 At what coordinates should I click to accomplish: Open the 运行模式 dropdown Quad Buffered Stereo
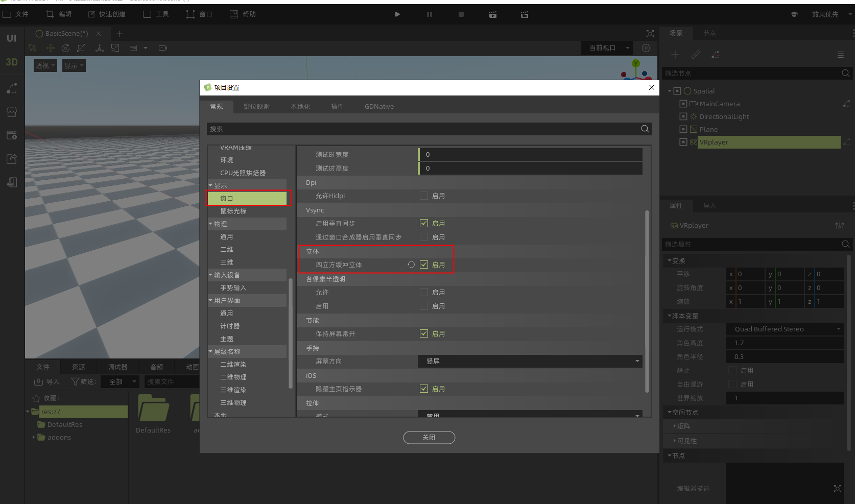(785, 329)
